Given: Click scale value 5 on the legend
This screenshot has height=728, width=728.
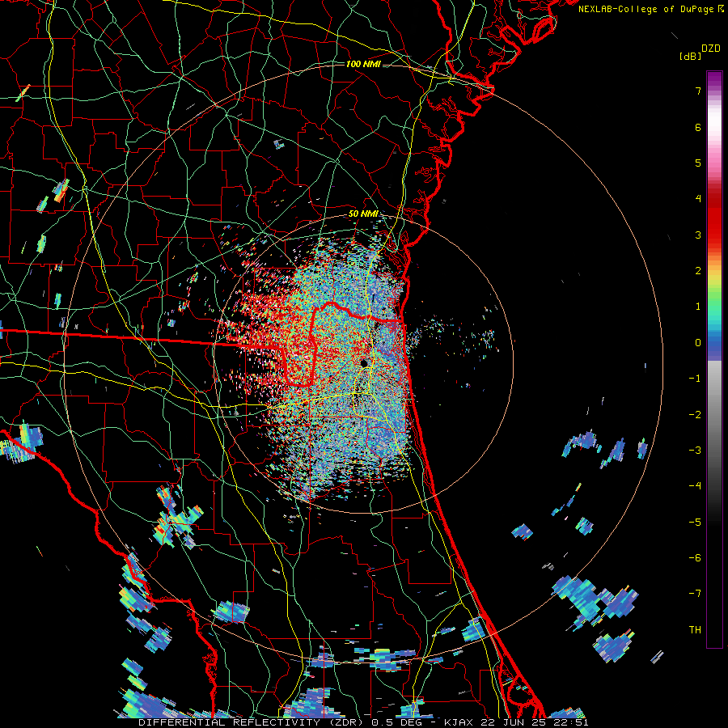Looking at the screenshot, I should 698,163.
